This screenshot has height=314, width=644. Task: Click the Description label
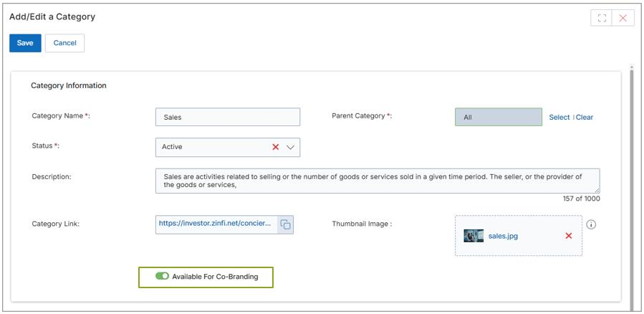click(52, 176)
